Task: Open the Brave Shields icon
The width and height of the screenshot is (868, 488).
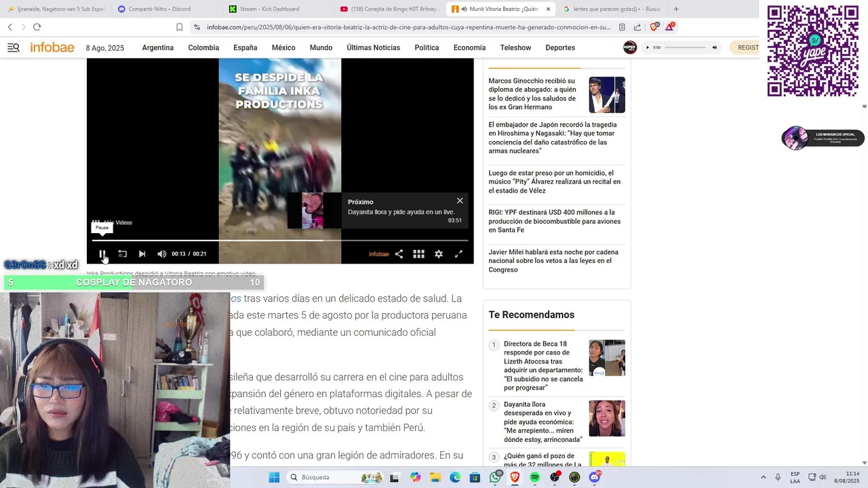Action: [654, 27]
